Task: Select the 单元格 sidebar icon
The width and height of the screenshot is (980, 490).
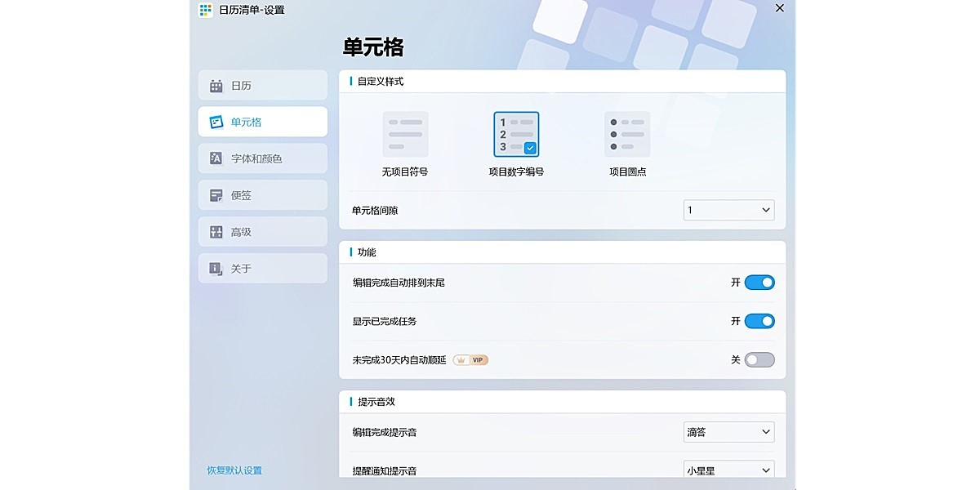Action: pyautogui.click(x=216, y=121)
